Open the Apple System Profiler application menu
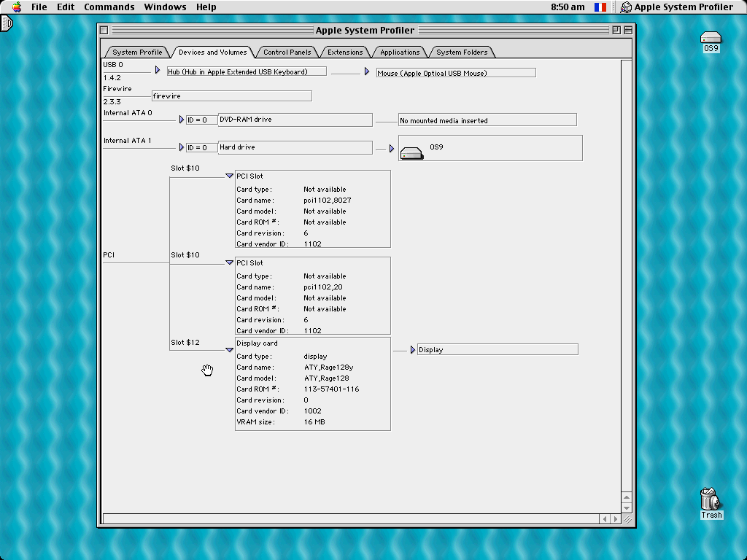 click(x=676, y=7)
